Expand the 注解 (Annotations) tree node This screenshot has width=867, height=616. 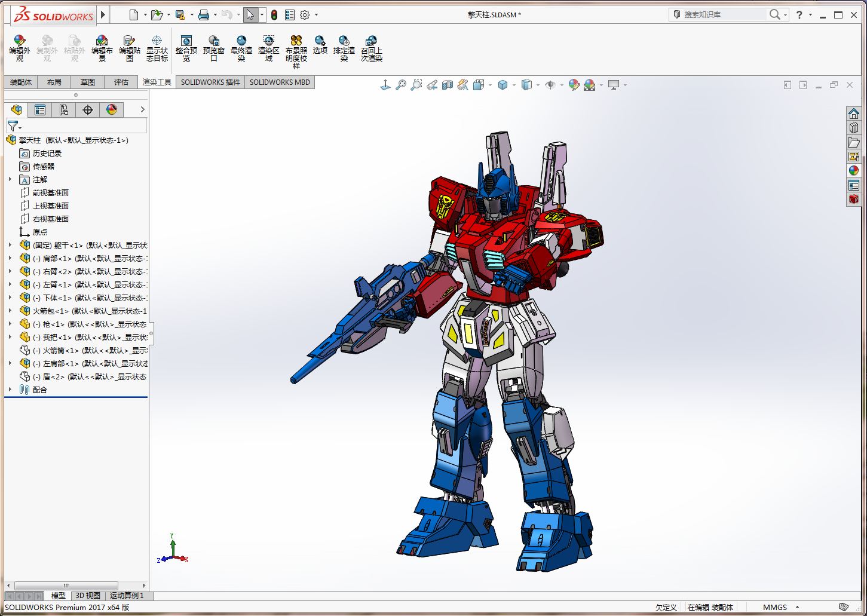tap(10, 179)
